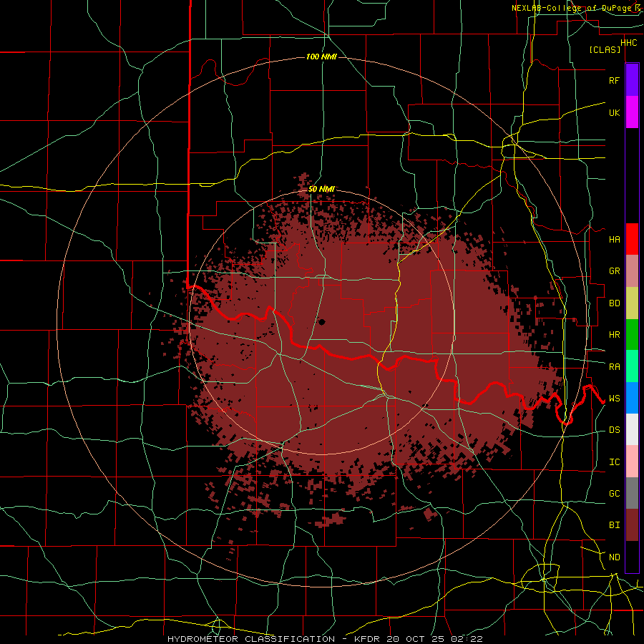The height and width of the screenshot is (644, 644).
Task: Click the WS legend label
Action: click(x=614, y=398)
